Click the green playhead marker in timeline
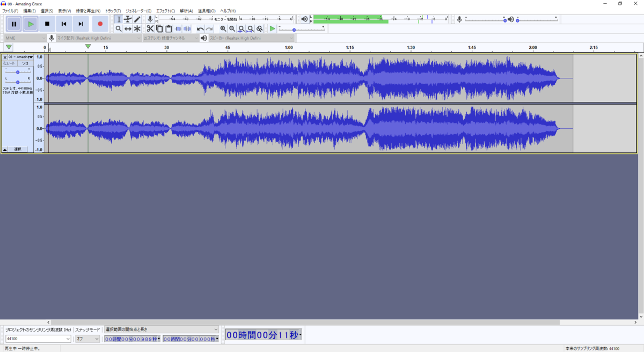The image size is (644, 352). click(88, 47)
